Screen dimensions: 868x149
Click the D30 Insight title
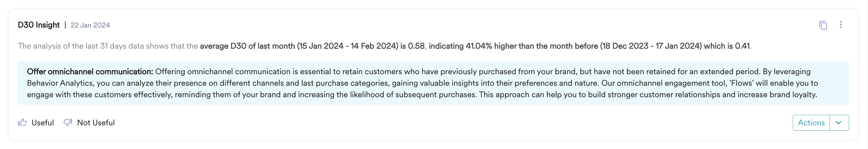point(39,25)
